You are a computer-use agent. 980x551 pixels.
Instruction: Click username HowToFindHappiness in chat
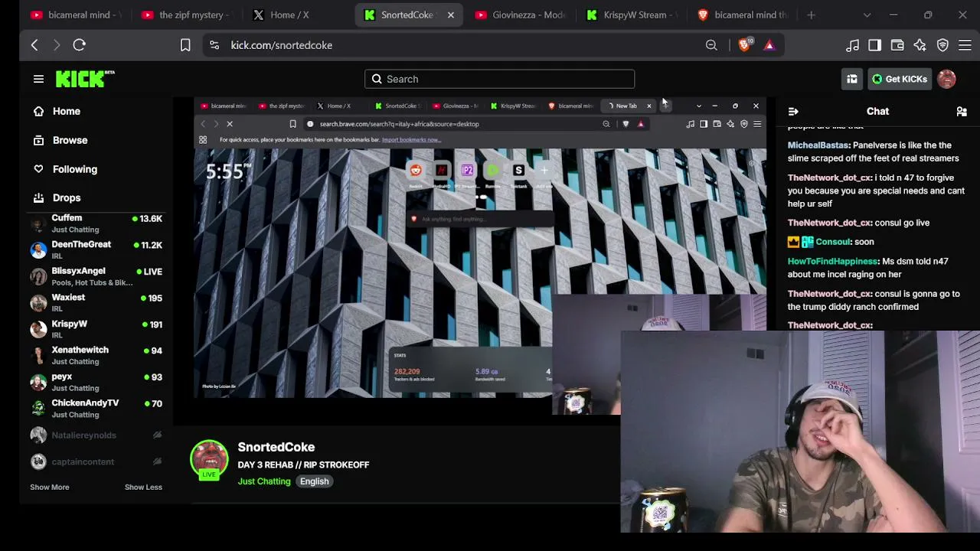point(832,262)
